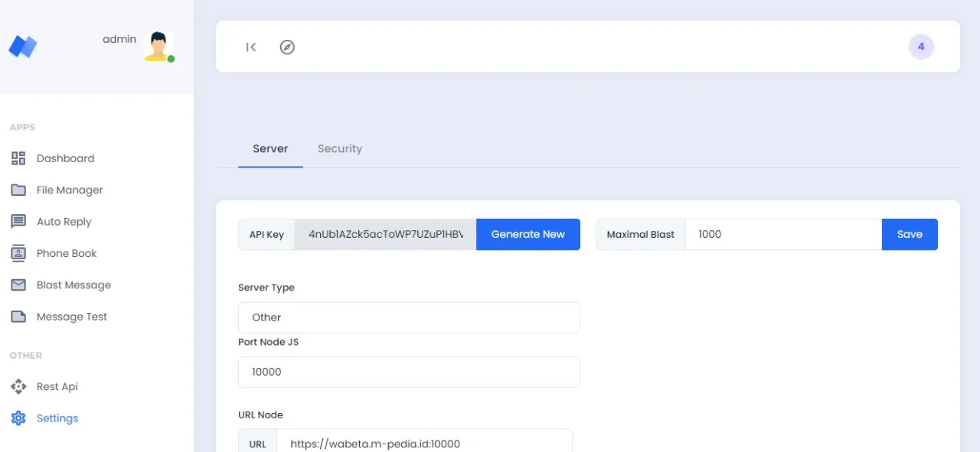Click the Auto Reply chat icon
Viewport: 980px width, 452px height.
click(18, 222)
